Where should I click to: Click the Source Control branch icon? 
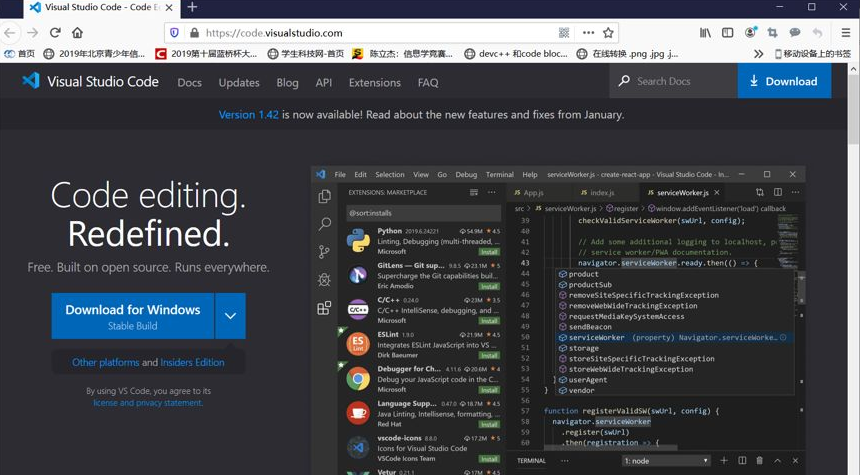point(324,252)
